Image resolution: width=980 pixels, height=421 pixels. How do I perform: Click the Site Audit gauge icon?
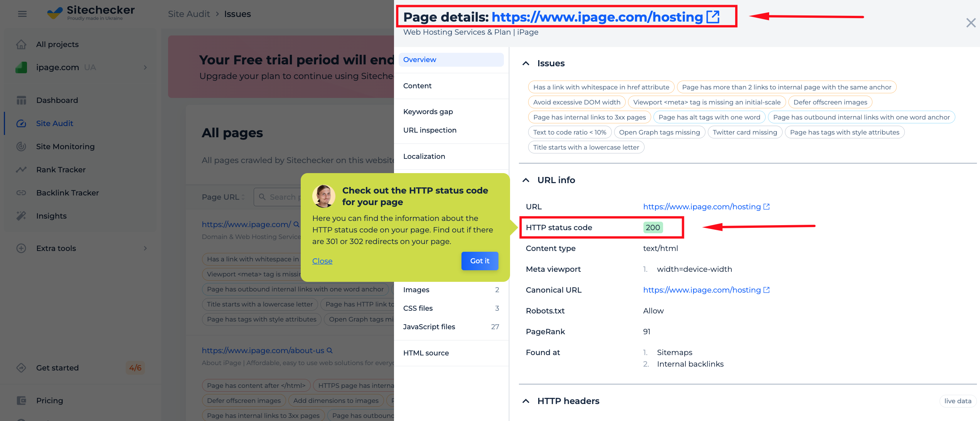(x=21, y=123)
